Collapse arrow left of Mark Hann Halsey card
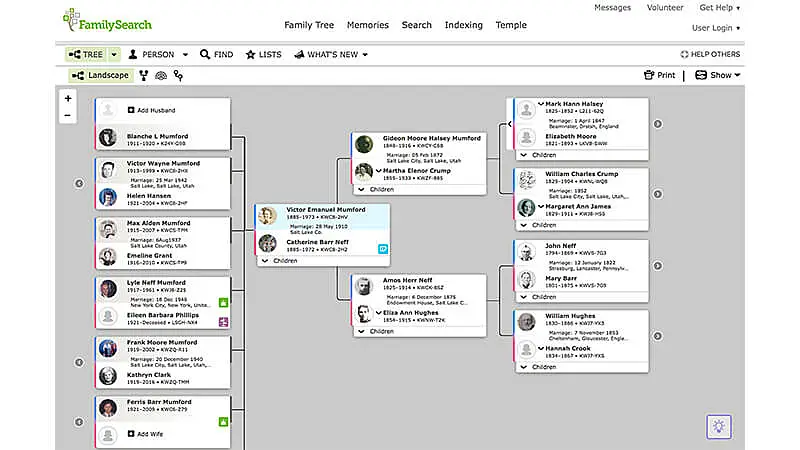The width and height of the screenshot is (800, 450). 510,124
